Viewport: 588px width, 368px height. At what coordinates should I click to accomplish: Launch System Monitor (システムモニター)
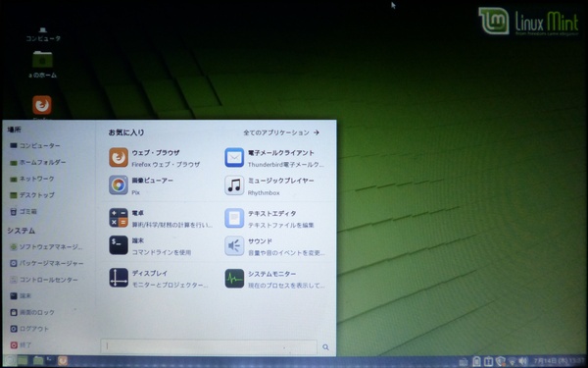click(x=274, y=279)
